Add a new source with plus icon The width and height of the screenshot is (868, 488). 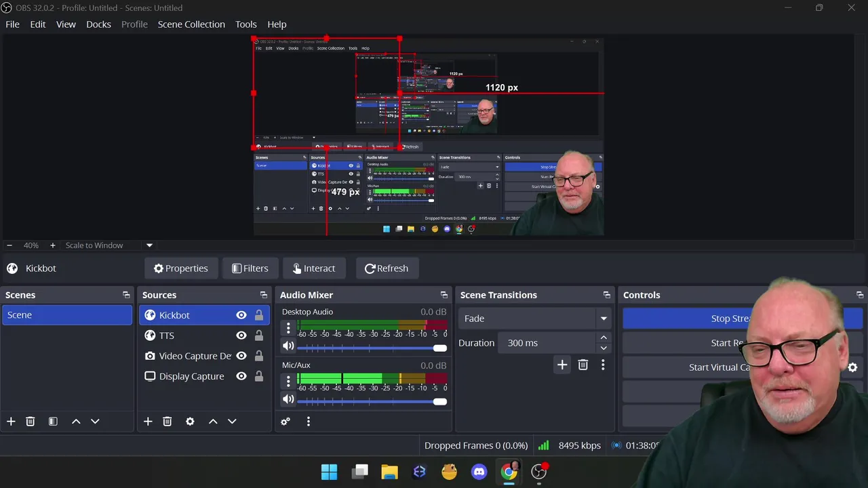coord(148,422)
